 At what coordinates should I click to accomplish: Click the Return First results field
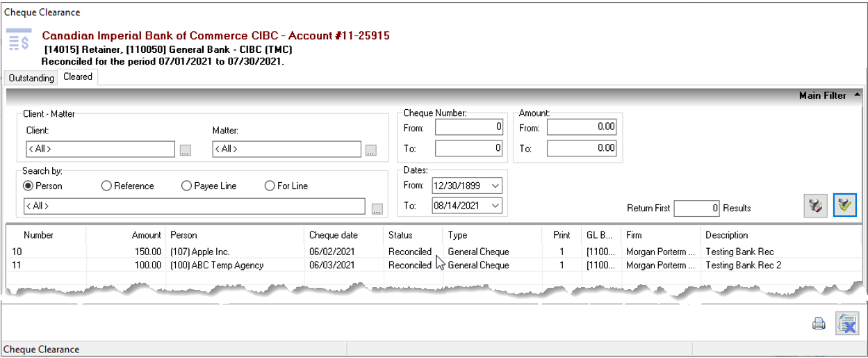coord(697,207)
